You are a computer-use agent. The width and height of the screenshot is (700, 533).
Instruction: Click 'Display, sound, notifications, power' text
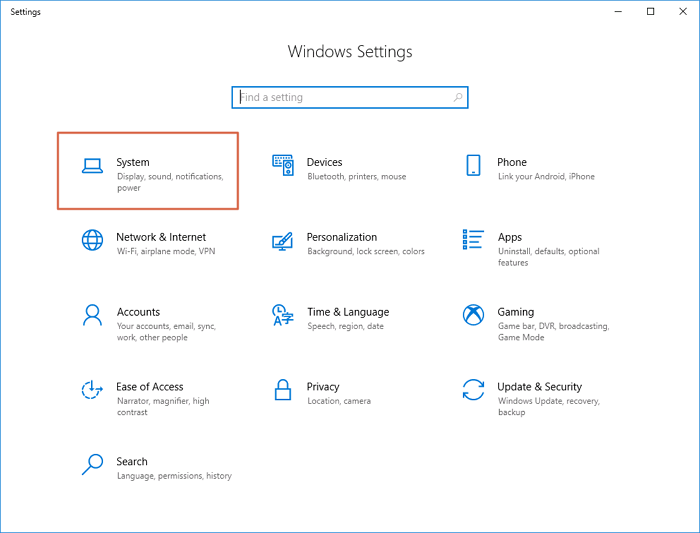[x=170, y=182]
